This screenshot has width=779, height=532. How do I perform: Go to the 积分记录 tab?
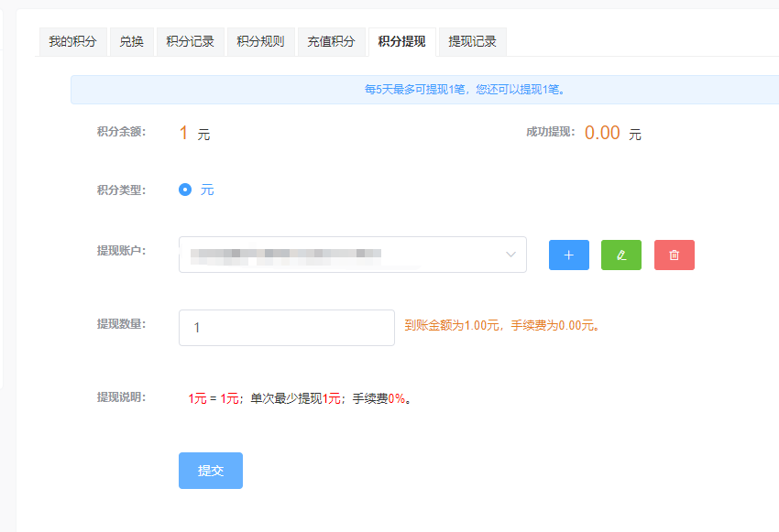[191, 41]
